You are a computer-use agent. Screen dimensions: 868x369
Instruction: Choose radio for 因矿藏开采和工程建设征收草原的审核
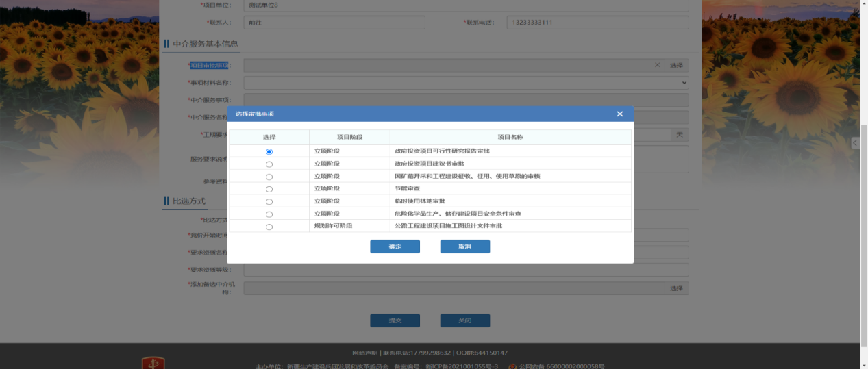tap(269, 177)
